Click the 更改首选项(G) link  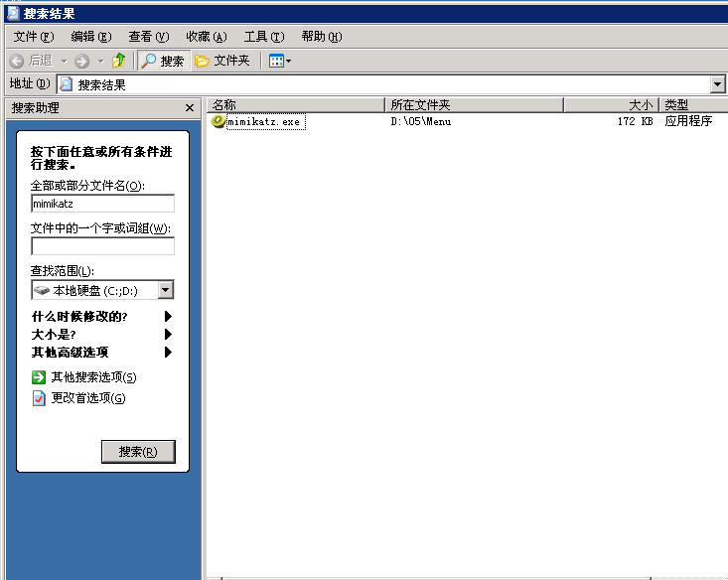click(x=87, y=398)
